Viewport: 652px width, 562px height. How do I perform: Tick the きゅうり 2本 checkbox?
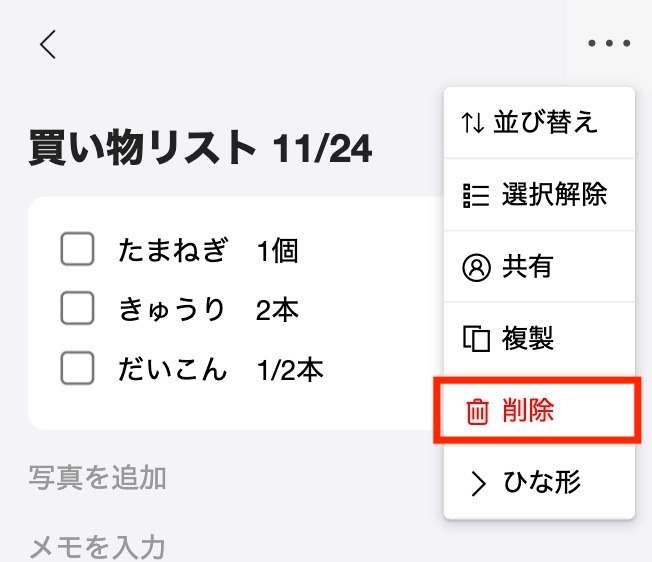pyautogui.click(x=77, y=308)
